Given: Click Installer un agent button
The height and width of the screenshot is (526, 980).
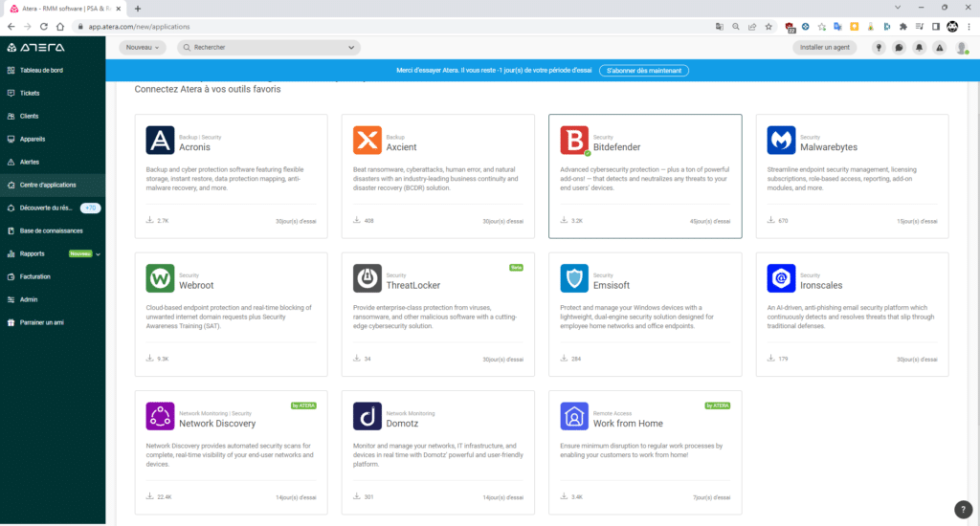Looking at the screenshot, I should (x=824, y=48).
